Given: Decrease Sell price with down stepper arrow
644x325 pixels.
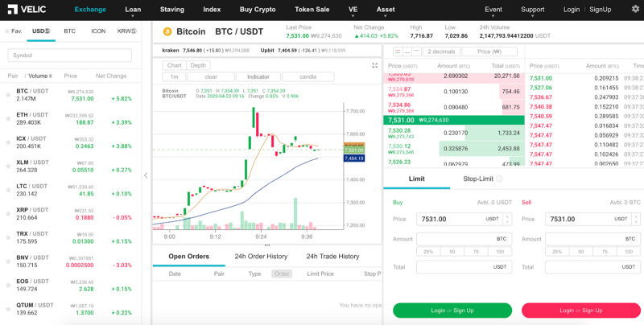Looking at the screenshot, I should (636, 222).
